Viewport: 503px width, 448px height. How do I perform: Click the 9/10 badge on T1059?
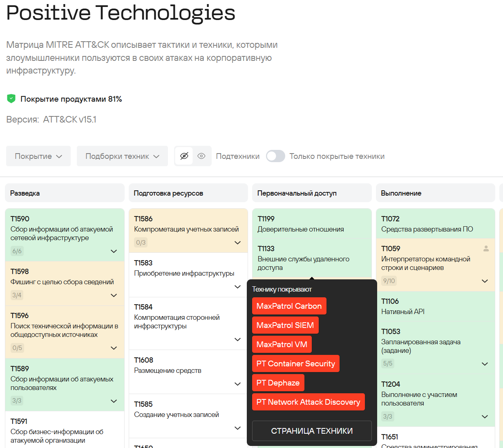click(x=389, y=281)
